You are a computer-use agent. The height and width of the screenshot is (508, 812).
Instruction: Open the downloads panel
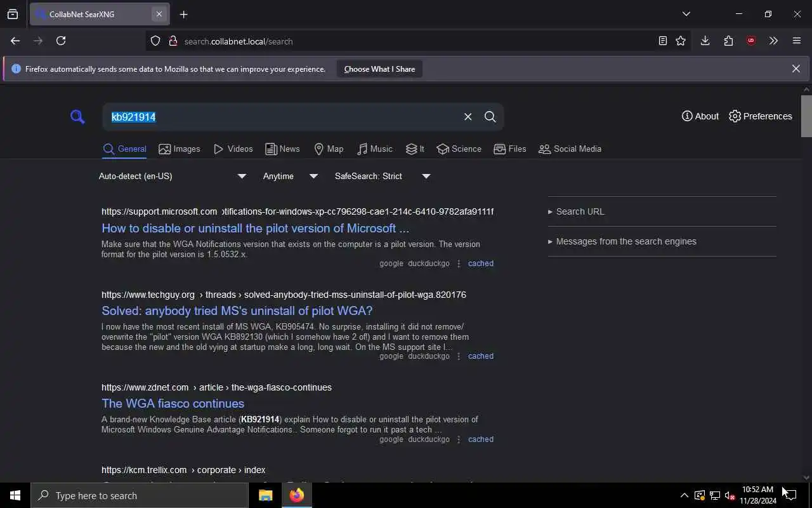pyautogui.click(x=705, y=41)
